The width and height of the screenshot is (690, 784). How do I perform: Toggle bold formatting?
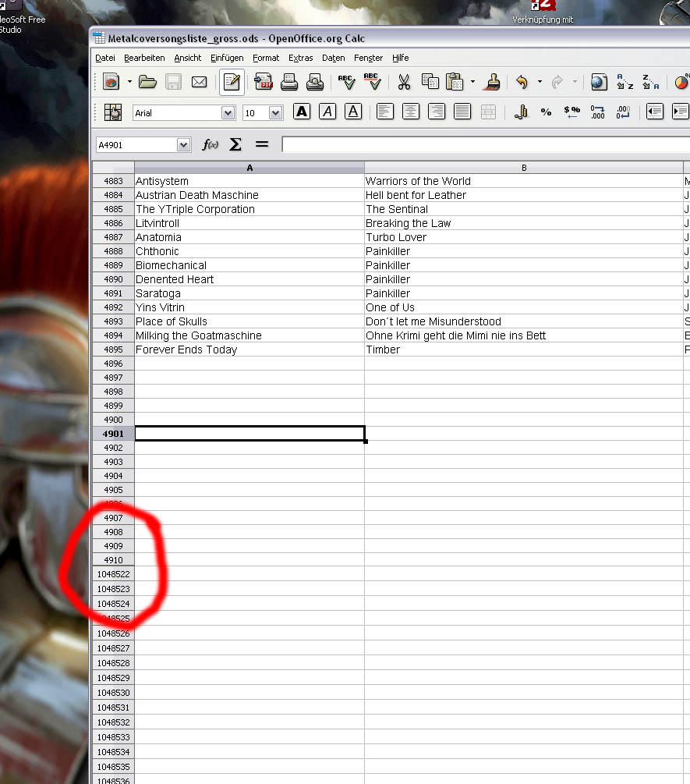point(302,112)
